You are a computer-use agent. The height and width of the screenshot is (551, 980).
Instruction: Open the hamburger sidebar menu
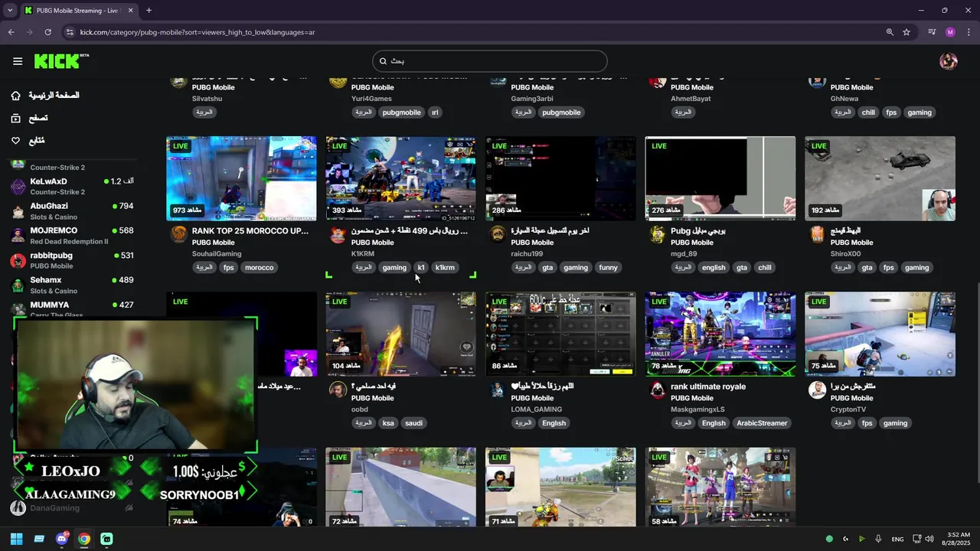click(18, 61)
